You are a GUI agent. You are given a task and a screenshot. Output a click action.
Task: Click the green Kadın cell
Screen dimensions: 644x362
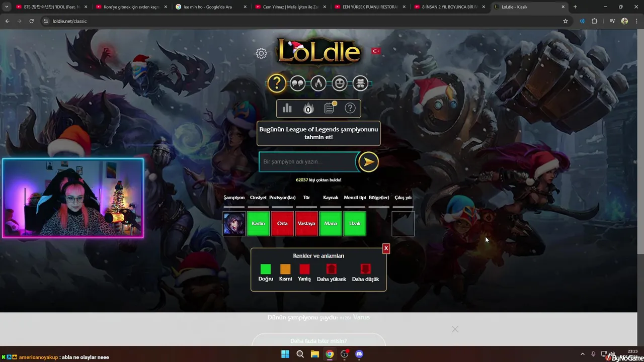tap(258, 224)
